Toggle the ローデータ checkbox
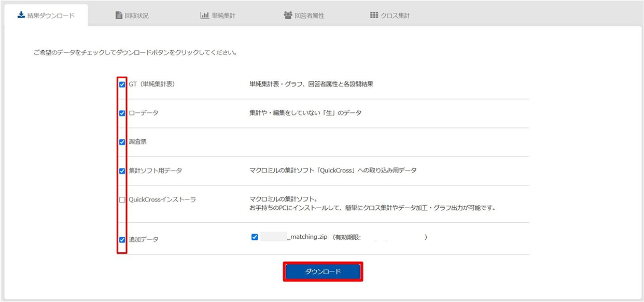The image size is (644, 302). coord(122,113)
